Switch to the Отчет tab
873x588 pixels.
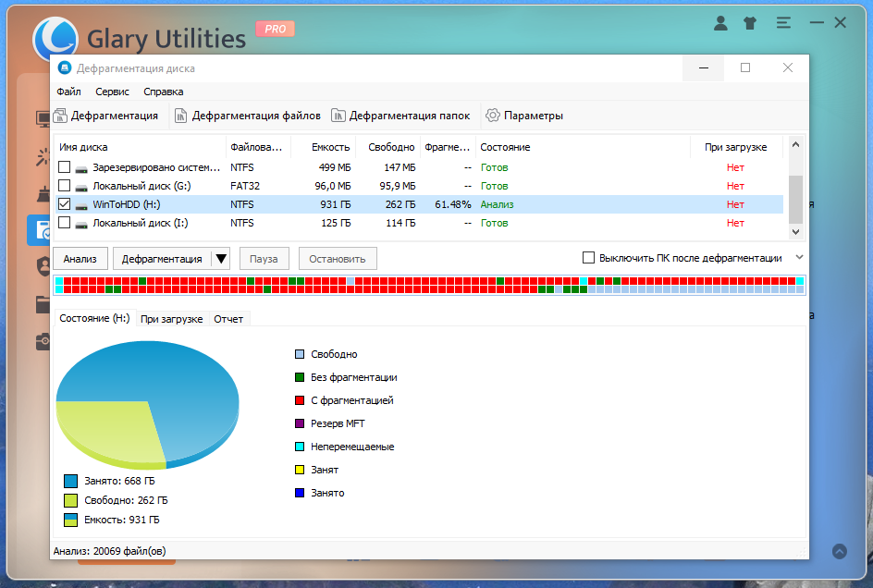point(228,318)
